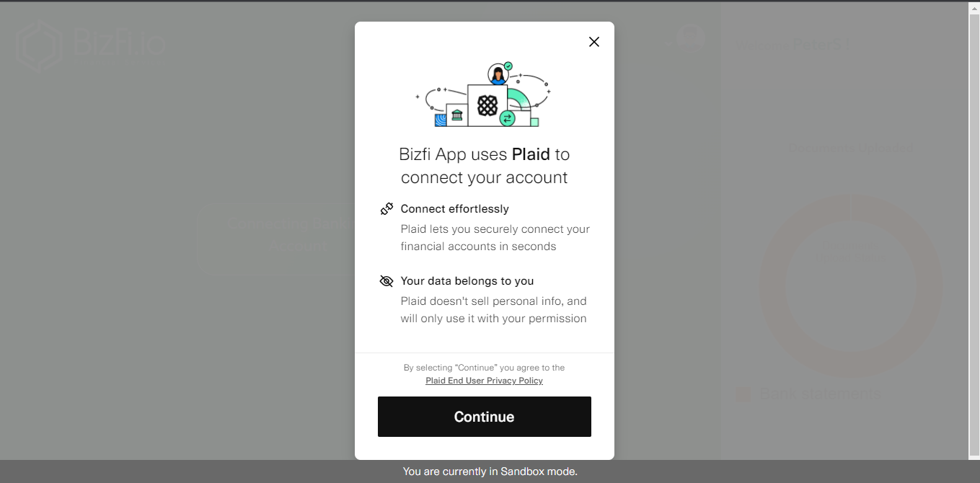Close the Plaid connection dialog
Viewport: 980px width, 483px height.
coord(594,42)
